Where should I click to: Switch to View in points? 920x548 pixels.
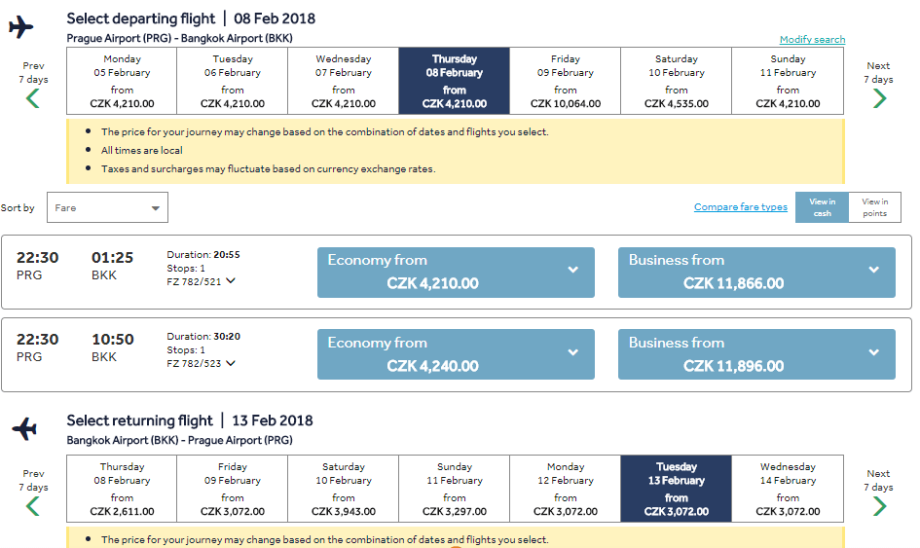[x=875, y=207]
